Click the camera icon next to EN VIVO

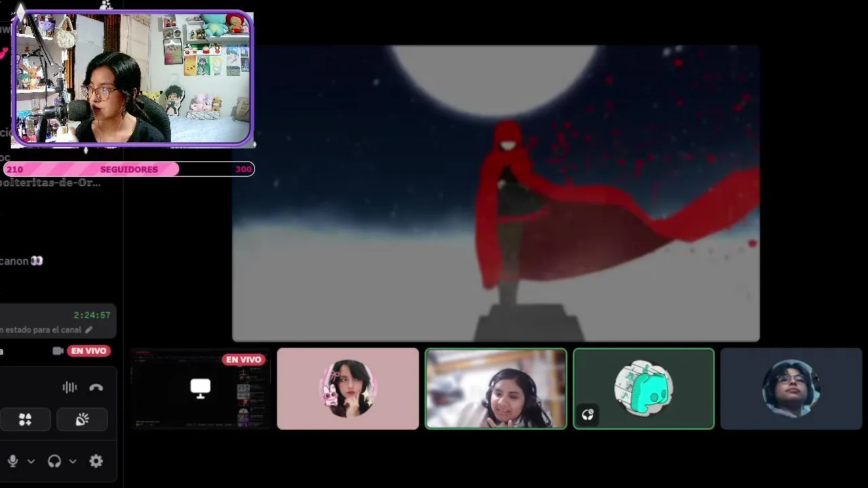[58, 350]
